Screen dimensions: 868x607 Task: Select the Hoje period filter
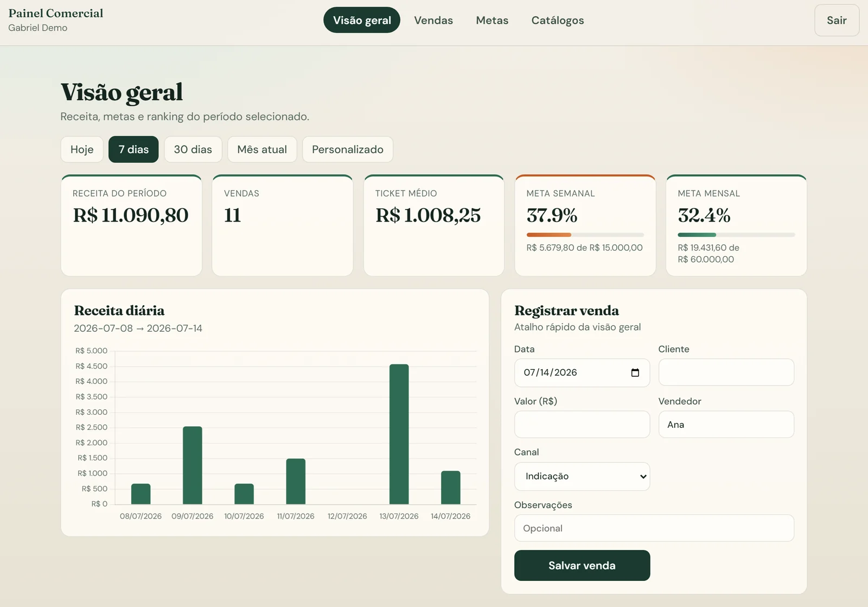coord(82,149)
